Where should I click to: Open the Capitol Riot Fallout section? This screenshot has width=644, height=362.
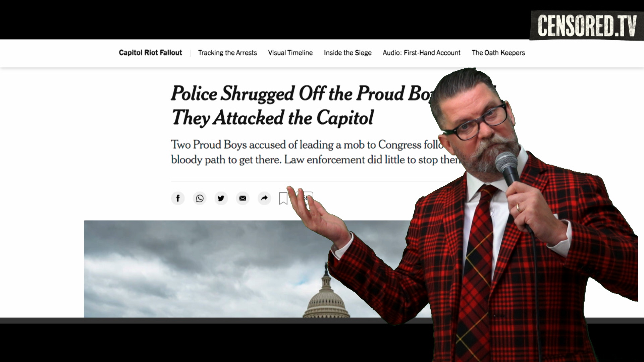(150, 53)
